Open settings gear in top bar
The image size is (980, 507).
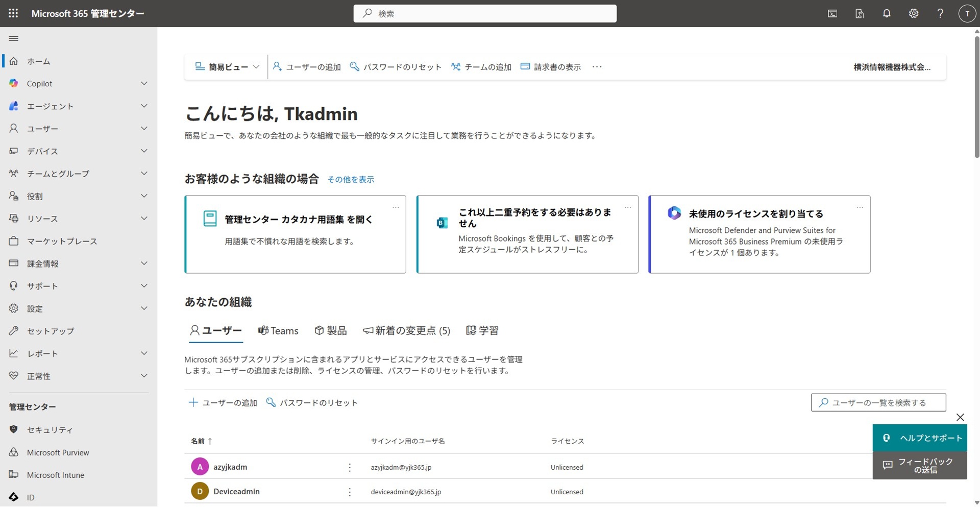pyautogui.click(x=914, y=14)
